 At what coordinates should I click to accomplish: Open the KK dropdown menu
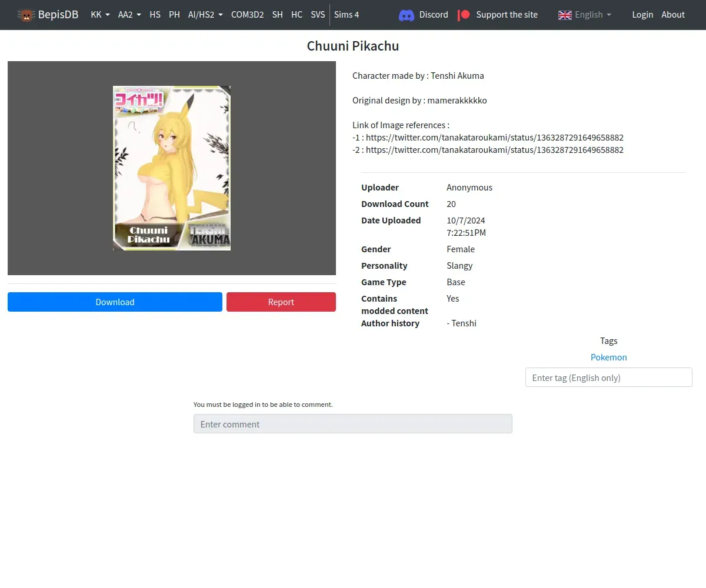101,15
